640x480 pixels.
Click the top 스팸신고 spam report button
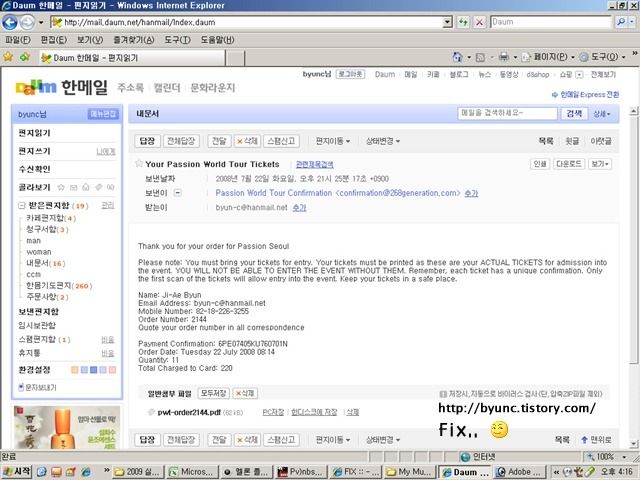[x=281, y=141]
